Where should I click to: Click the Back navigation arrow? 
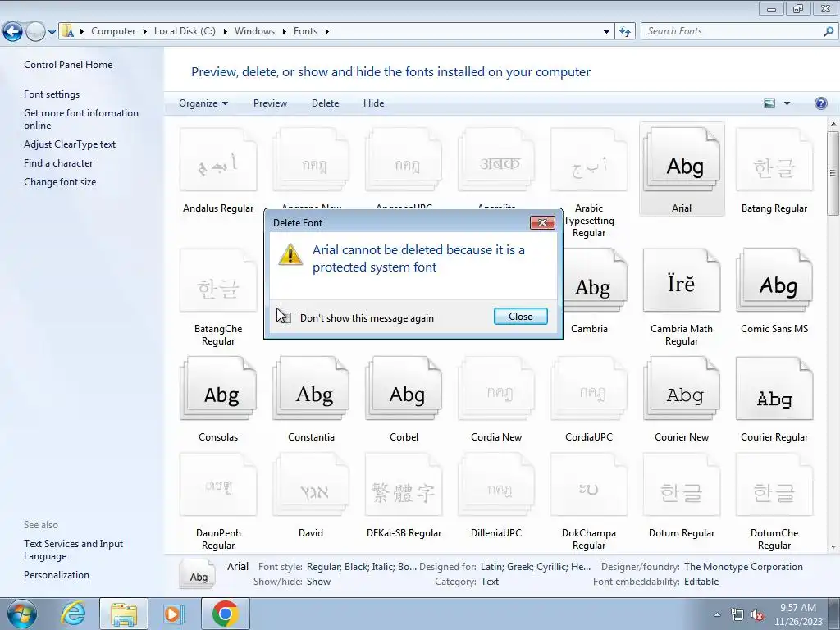pyautogui.click(x=12, y=32)
